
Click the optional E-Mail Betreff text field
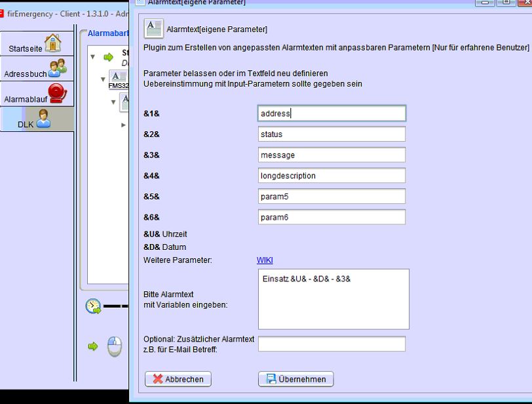click(x=332, y=344)
